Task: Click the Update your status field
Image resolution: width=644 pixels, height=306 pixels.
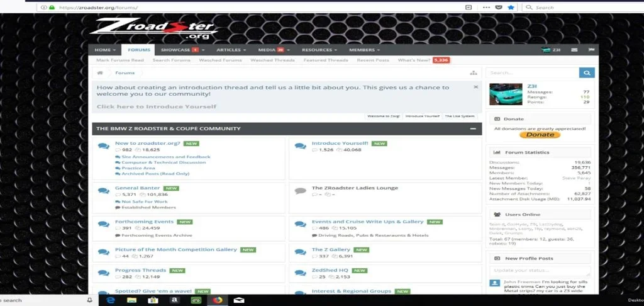Action: 540,271
